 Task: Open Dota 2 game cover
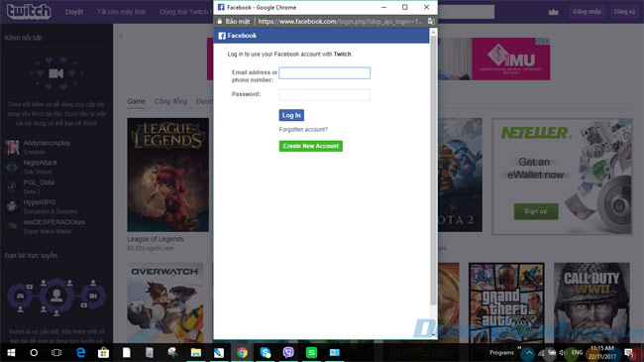pos(460,175)
